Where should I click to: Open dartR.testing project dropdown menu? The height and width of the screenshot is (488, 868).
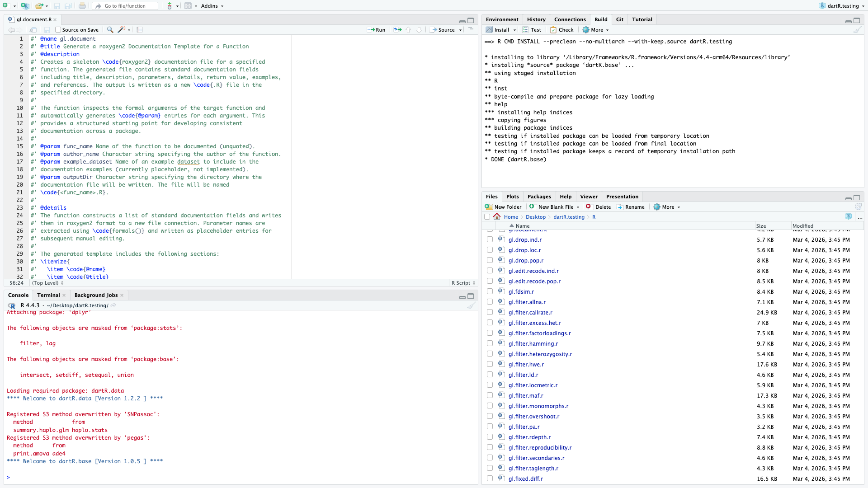842,6
